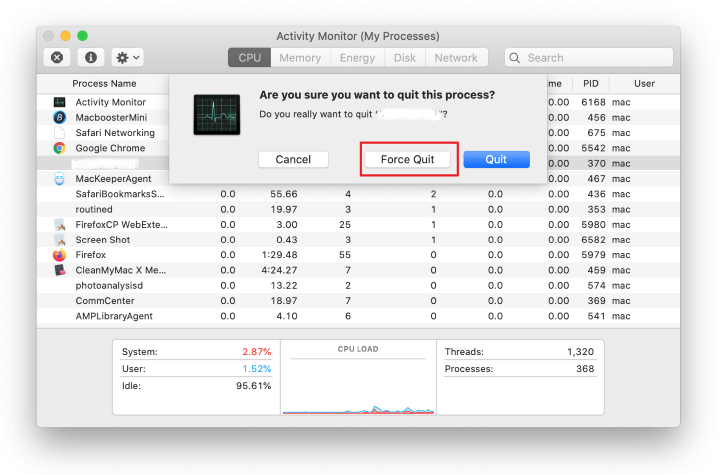Open the process info inspector icon
The height and width of the screenshot is (475, 720).
pyautogui.click(x=91, y=57)
